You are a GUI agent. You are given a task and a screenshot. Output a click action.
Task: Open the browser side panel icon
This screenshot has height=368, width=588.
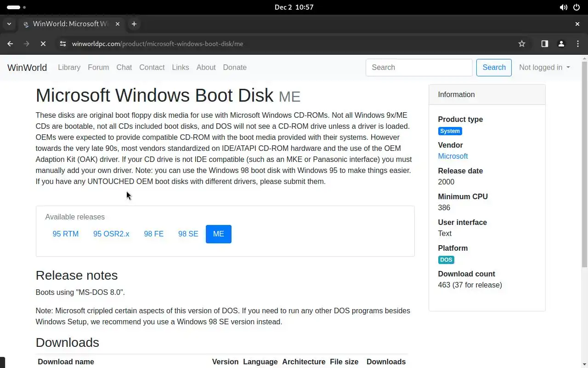click(x=544, y=44)
